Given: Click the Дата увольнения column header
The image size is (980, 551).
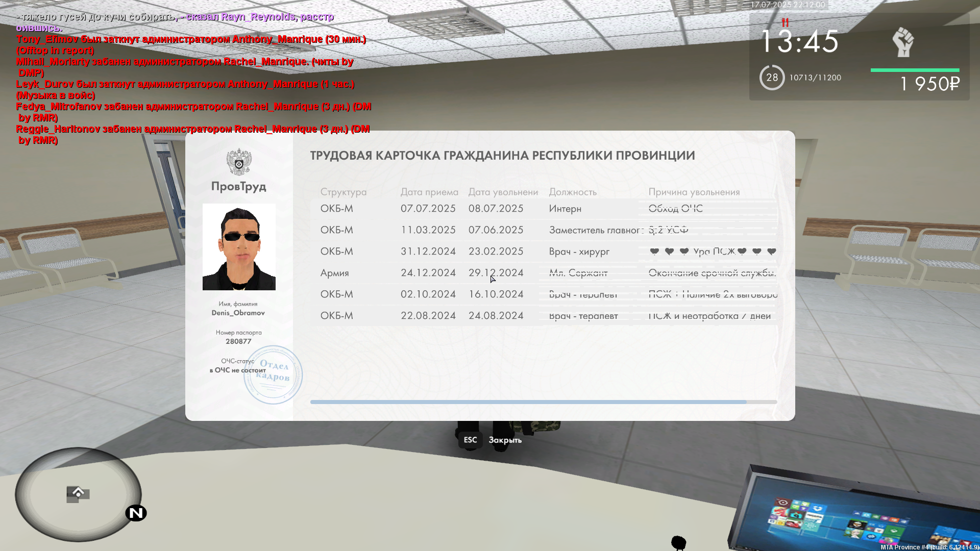Looking at the screenshot, I should click(503, 192).
